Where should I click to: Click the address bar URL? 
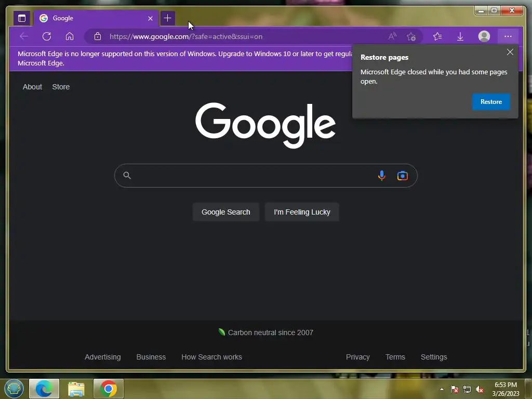click(x=186, y=37)
